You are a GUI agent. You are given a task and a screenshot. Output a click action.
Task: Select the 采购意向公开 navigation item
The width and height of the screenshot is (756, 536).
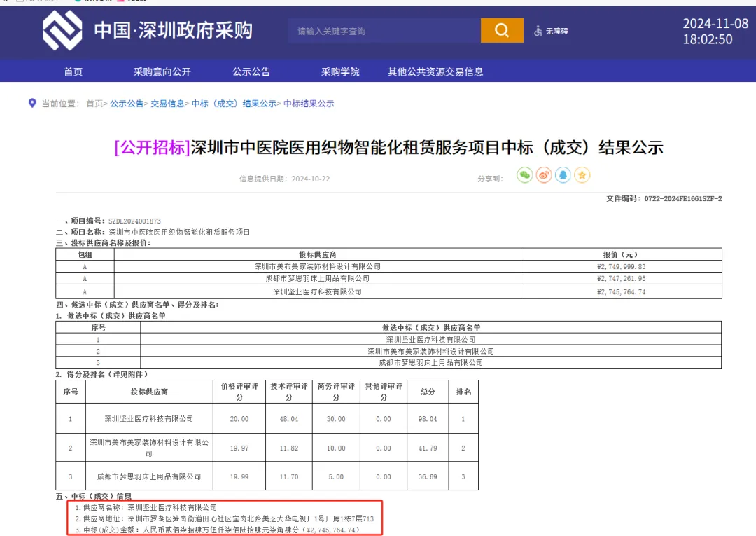pos(162,71)
